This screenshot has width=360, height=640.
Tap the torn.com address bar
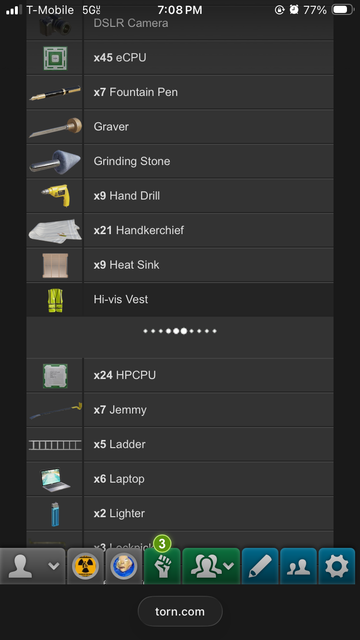(x=180, y=611)
